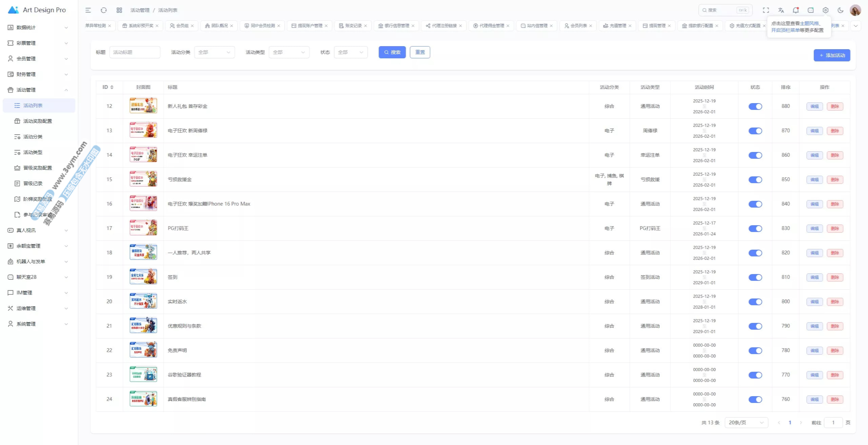Enter fullscreen mode via top icon
The image size is (868, 445).
(766, 10)
